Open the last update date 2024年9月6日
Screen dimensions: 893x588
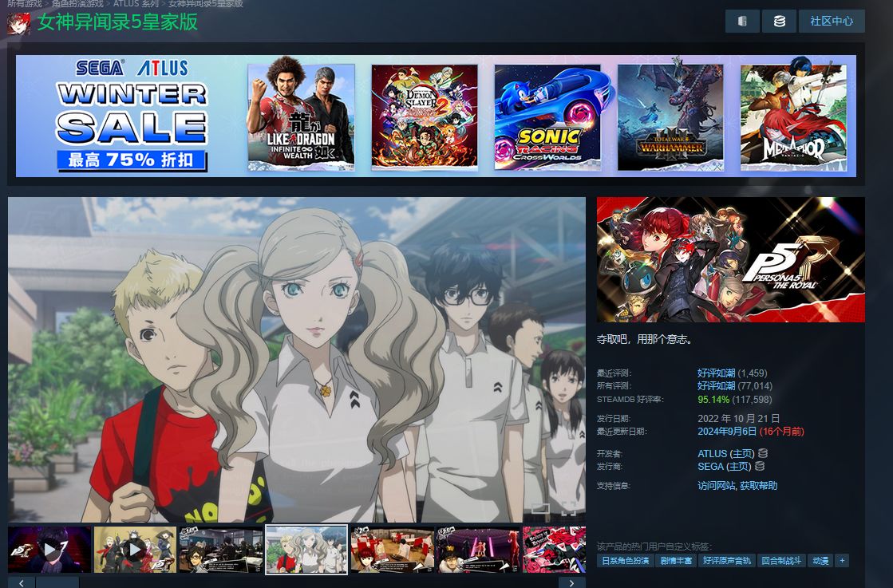(727, 432)
